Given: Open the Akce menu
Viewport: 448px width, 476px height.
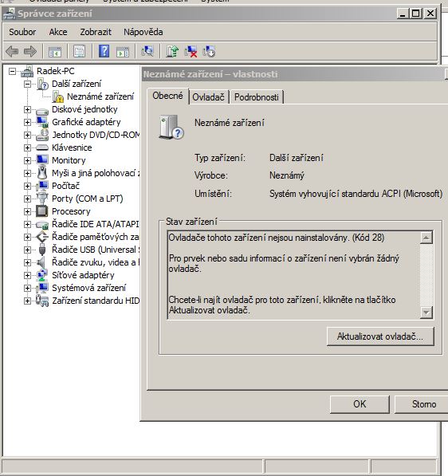Looking at the screenshot, I should pyautogui.click(x=58, y=32).
